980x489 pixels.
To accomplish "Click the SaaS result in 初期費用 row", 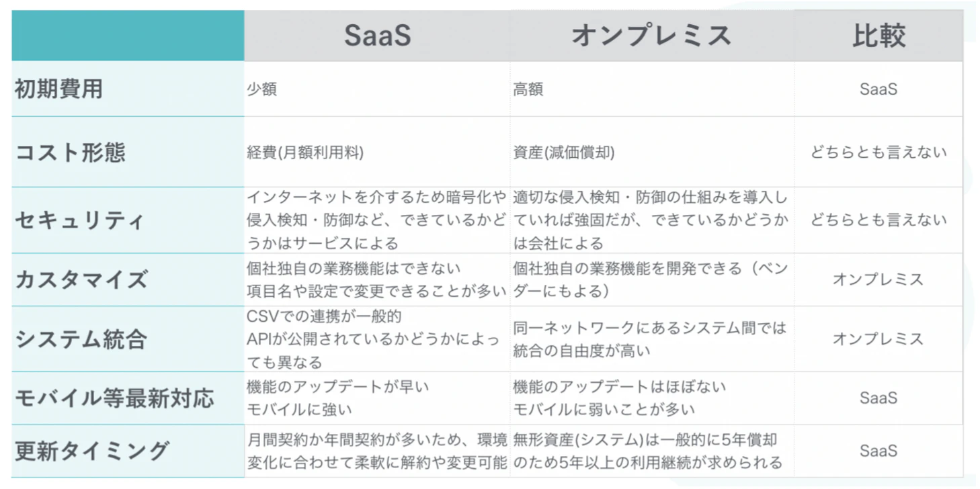I will 879,89.
